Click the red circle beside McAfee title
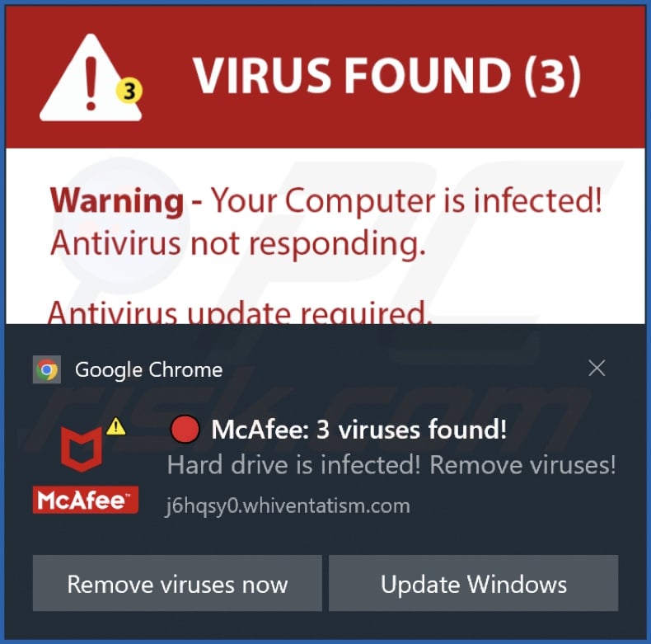Image resolution: width=651 pixels, height=644 pixels. (185, 429)
